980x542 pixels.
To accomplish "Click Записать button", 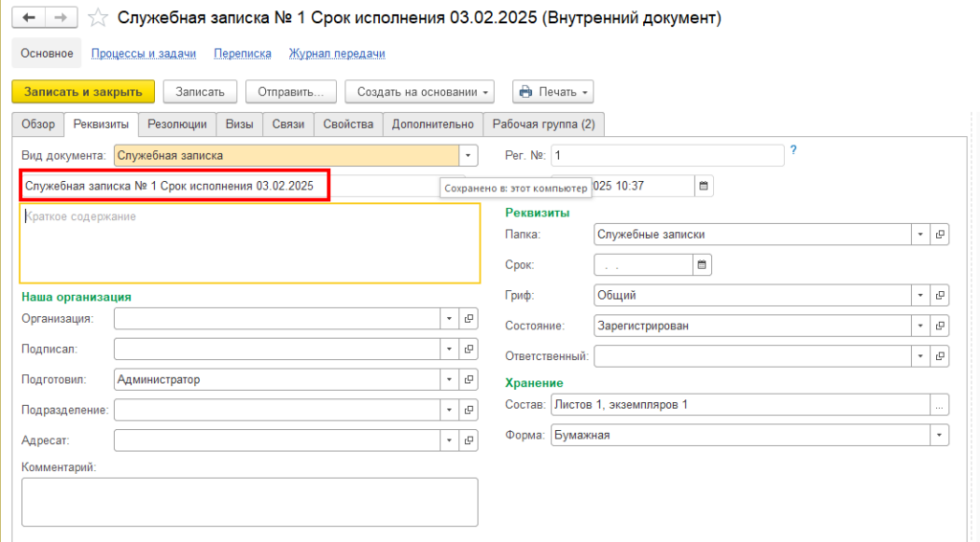I will coord(200,92).
